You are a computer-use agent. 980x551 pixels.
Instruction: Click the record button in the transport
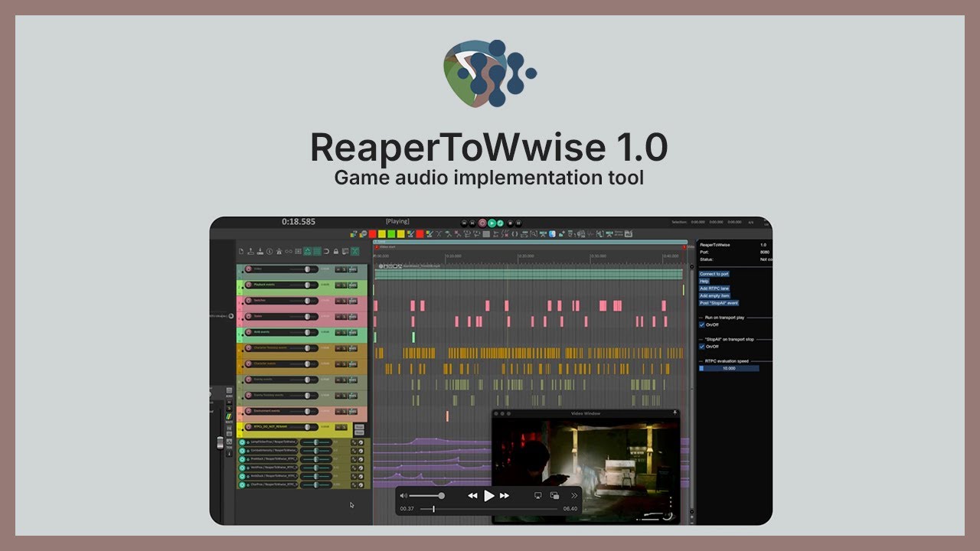point(482,223)
